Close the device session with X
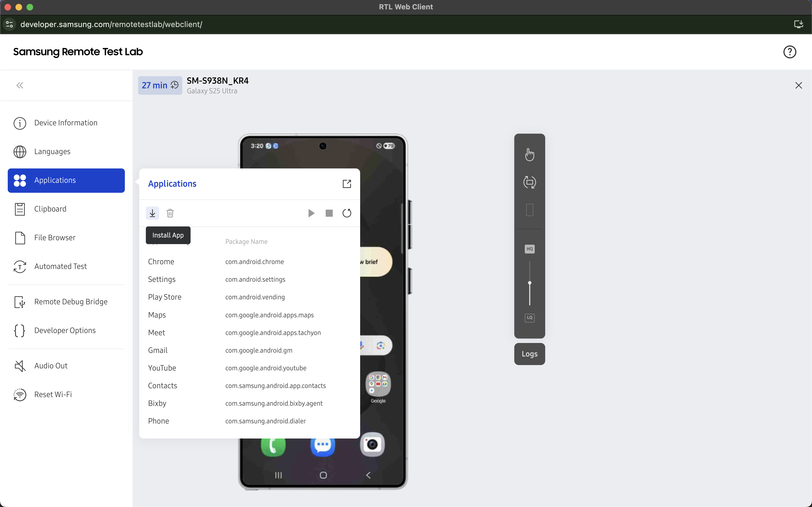 tap(798, 86)
